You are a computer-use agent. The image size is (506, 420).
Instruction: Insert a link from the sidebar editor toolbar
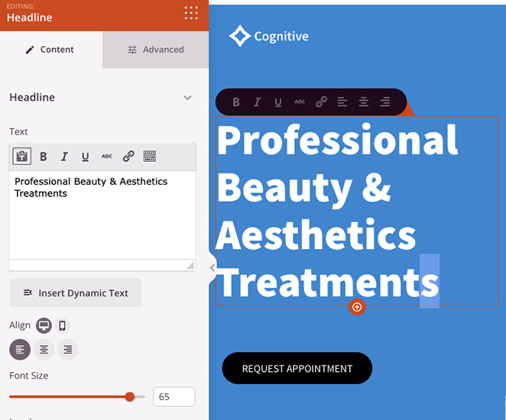point(128,157)
